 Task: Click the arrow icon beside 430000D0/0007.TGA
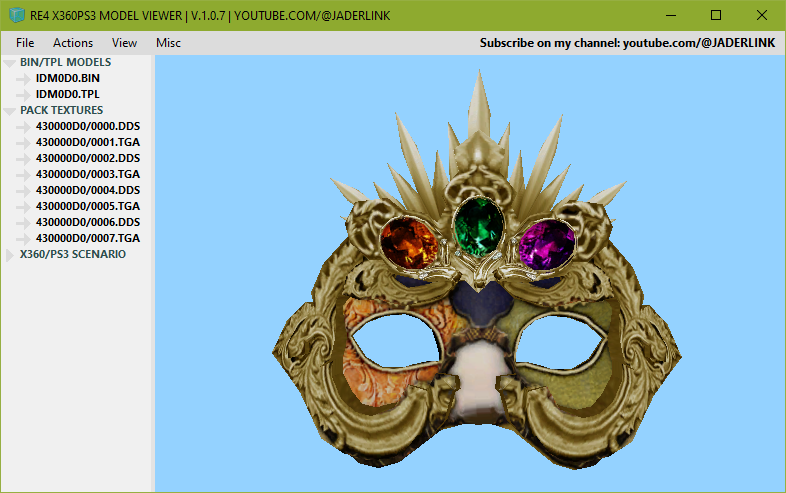(24, 239)
